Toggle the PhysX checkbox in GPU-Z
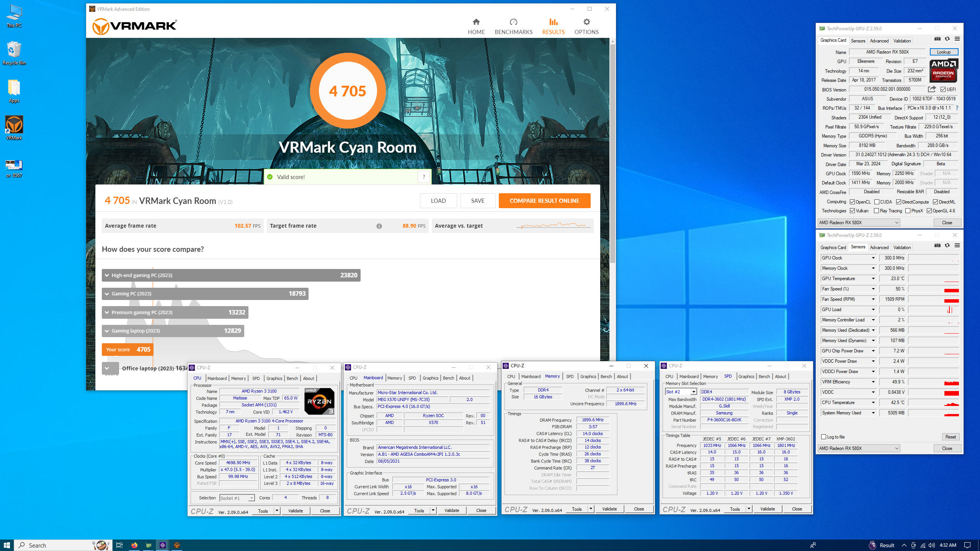980x551 pixels. click(x=908, y=211)
